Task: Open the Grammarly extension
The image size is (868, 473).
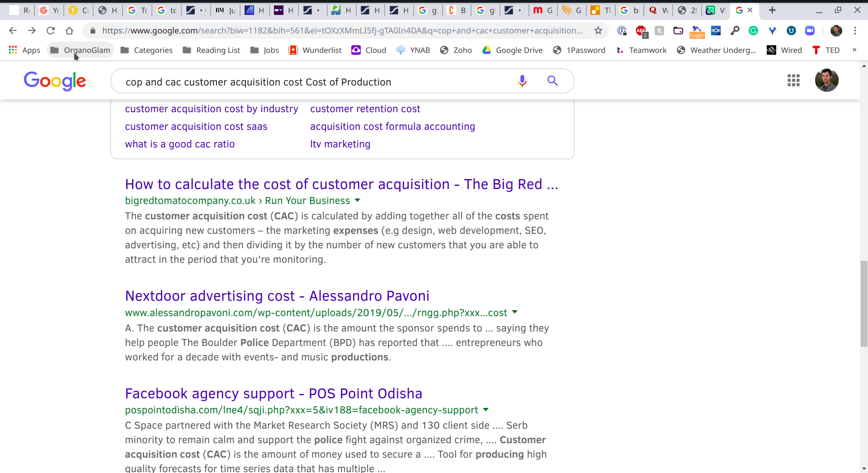Action: [753, 30]
